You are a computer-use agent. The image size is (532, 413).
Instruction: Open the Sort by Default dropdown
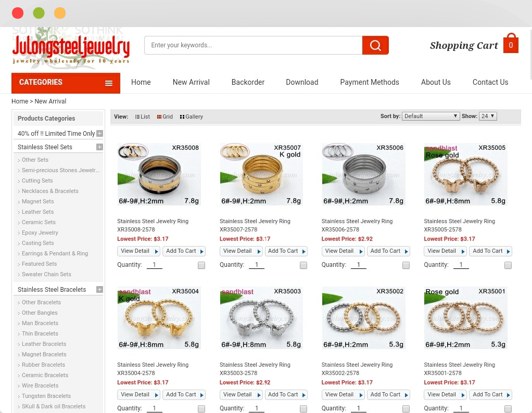pyautogui.click(x=430, y=117)
